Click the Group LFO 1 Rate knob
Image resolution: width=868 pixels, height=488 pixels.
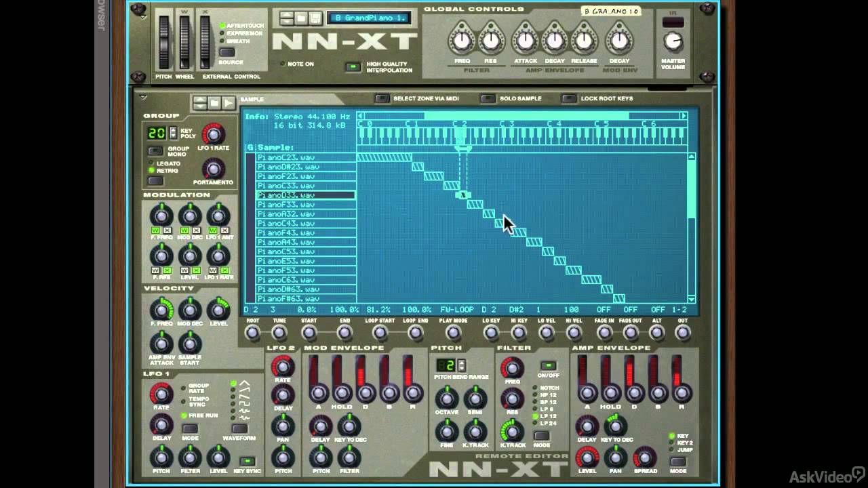[x=213, y=134]
